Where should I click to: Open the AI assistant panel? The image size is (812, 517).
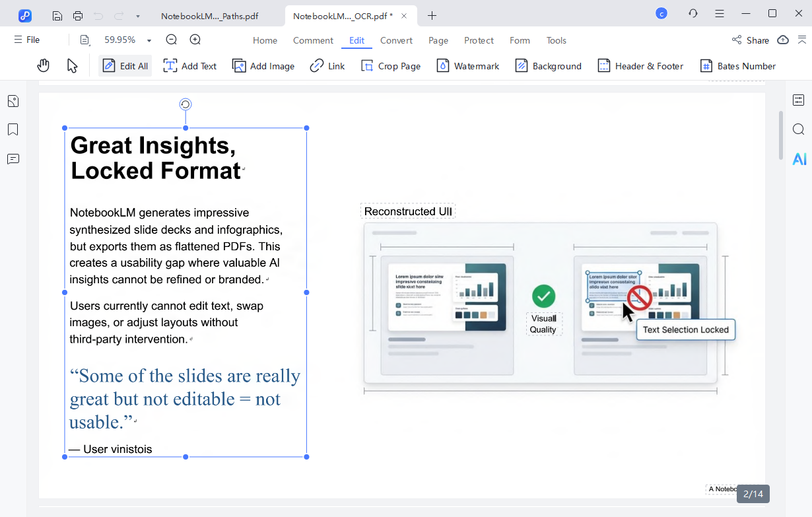point(799,158)
